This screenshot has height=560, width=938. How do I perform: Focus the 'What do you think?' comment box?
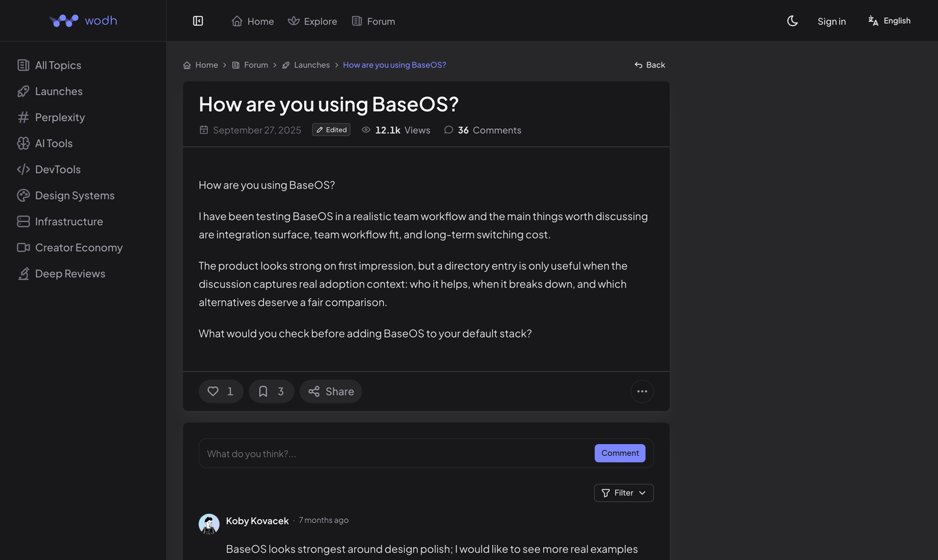397,454
